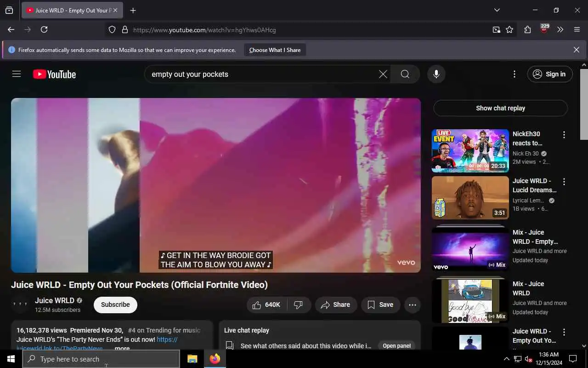Click Firefox icon on taskbar

[x=215, y=359]
